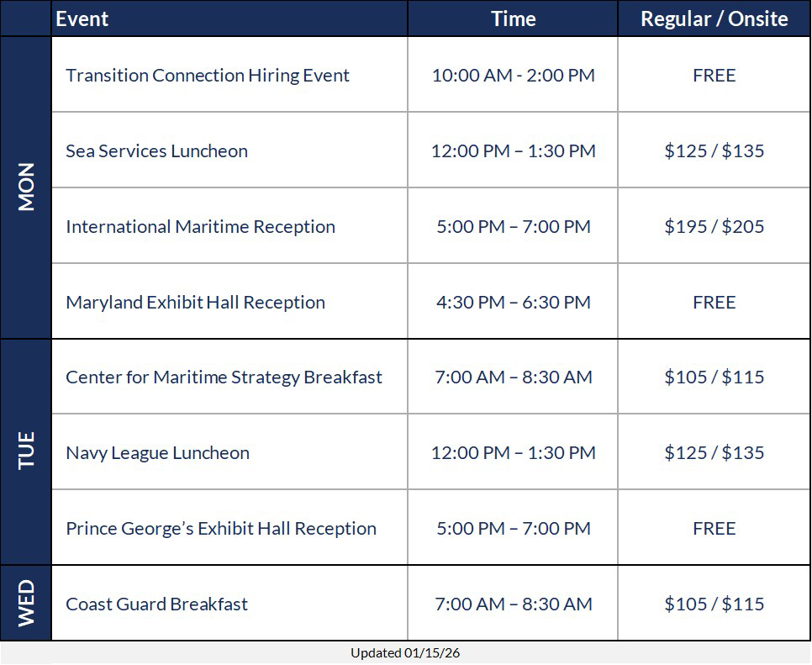Click the Regular / Onsite column header

coord(714,18)
